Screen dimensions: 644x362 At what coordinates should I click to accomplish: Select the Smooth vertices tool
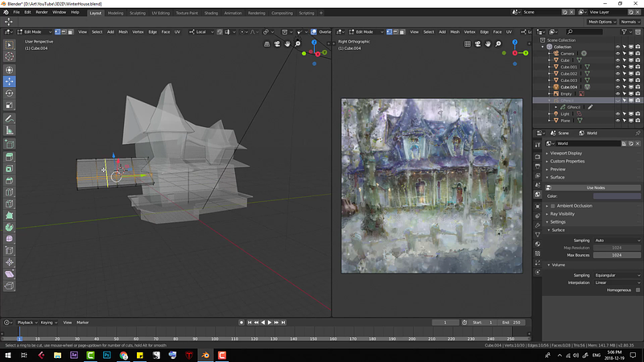coord(9,239)
